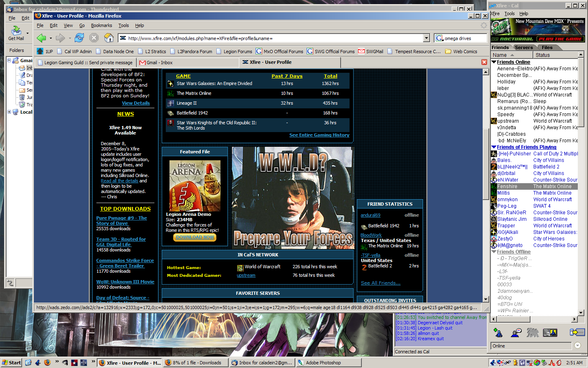Click the Firefox Back arrow button
588x368 pixels.
coord(41,38)
